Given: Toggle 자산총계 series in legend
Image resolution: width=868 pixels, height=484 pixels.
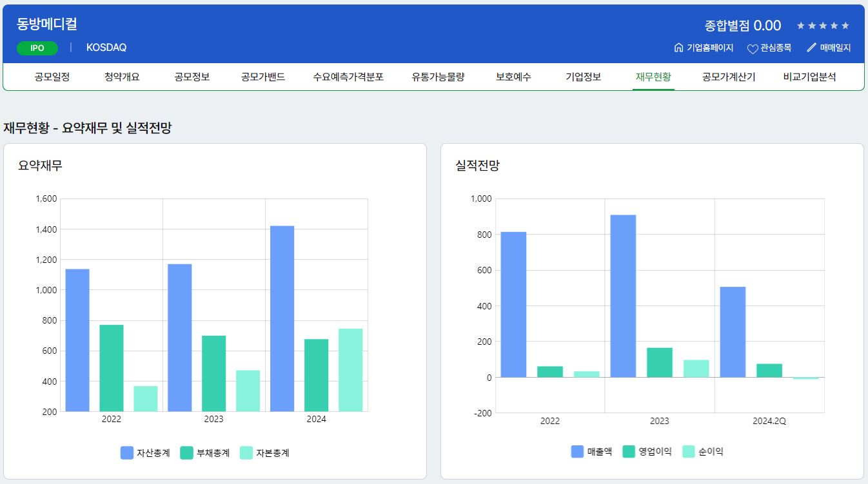Looking at the screenshot, I should pos(146,453).
